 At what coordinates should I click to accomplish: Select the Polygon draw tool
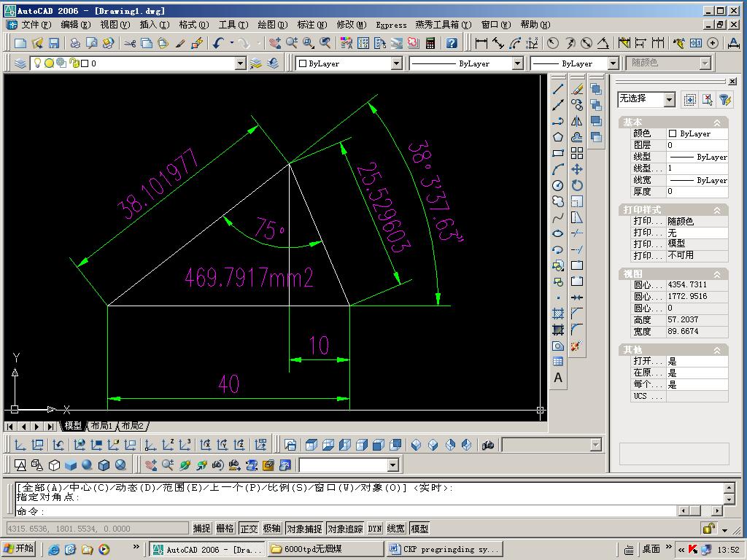pyautogui.click(x=558, y=137)
